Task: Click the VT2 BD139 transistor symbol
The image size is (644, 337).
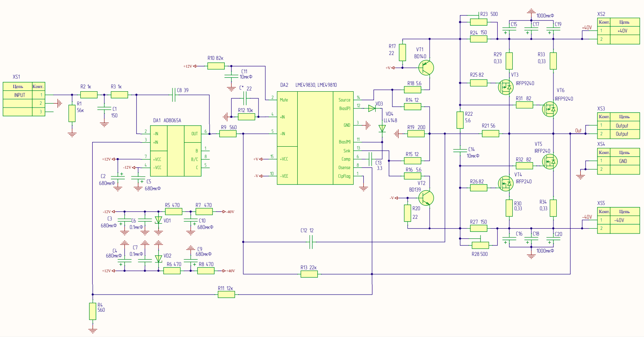Action: click(426, 198)
